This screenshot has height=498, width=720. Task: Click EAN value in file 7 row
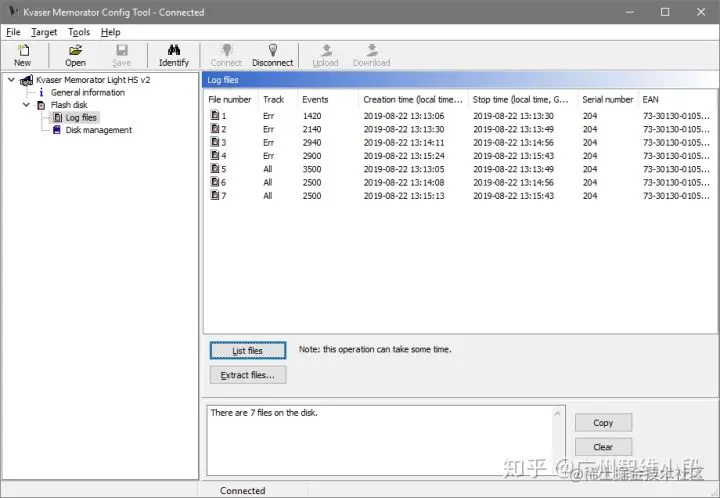(x=676, y=196)
